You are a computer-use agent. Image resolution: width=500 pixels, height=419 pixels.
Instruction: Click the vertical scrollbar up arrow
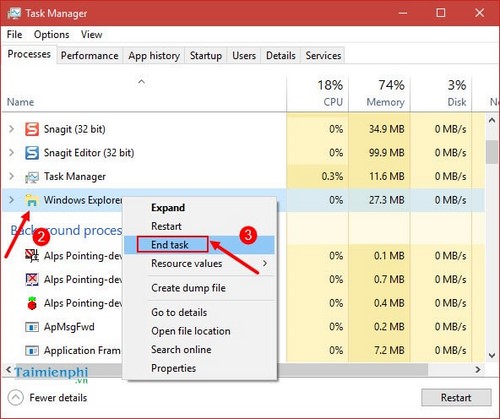pyautogui.click(x=492, y=121)
